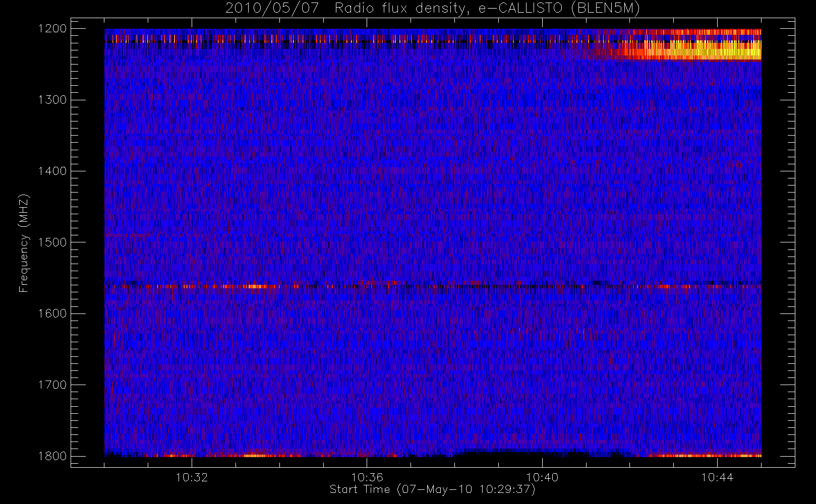Click the red interference line near 1560 MHz
816x504 pixels.
pyautogui.click(x=433, y=286)
